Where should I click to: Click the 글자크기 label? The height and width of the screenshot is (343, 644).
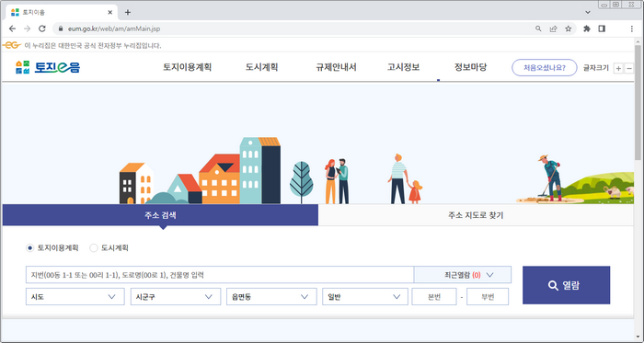(596, 68)
